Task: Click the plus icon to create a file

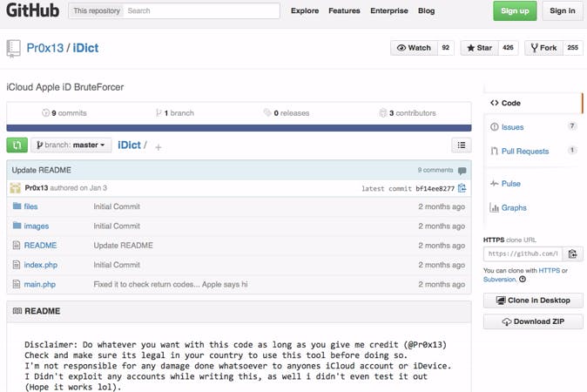Action: [x=159, y=147]
